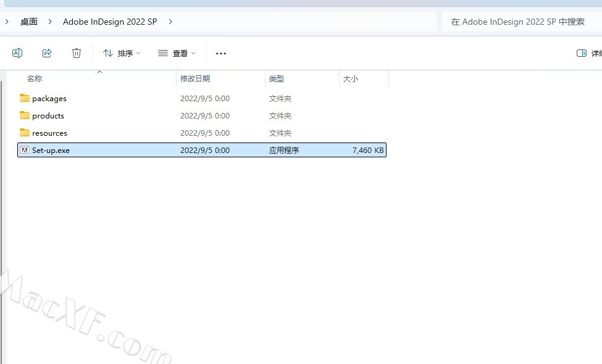The height and width of the screenshot is (364, 602).
Task: Open the 排序 sort dropdown
Action: tap(122, 53)
